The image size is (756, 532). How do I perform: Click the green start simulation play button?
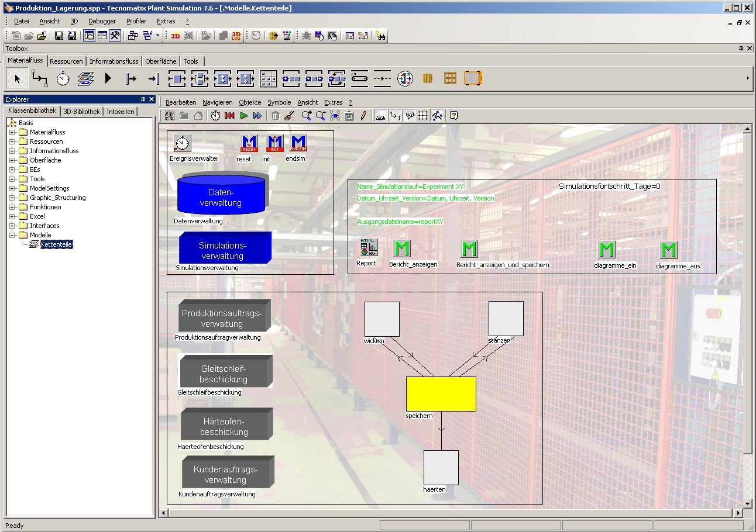point(243,116)
